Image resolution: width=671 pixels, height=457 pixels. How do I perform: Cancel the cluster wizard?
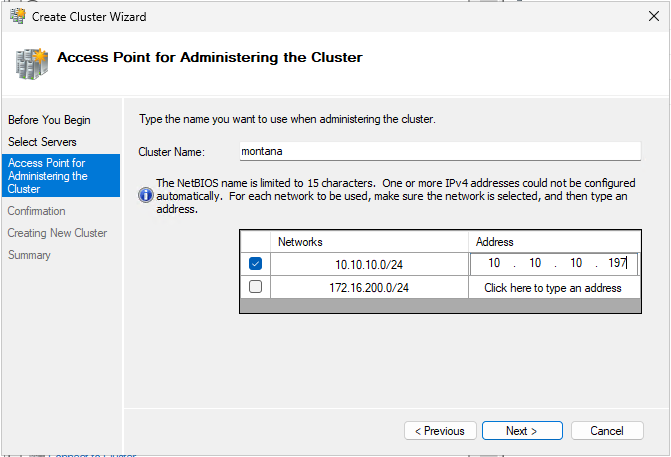click(606, 431)
